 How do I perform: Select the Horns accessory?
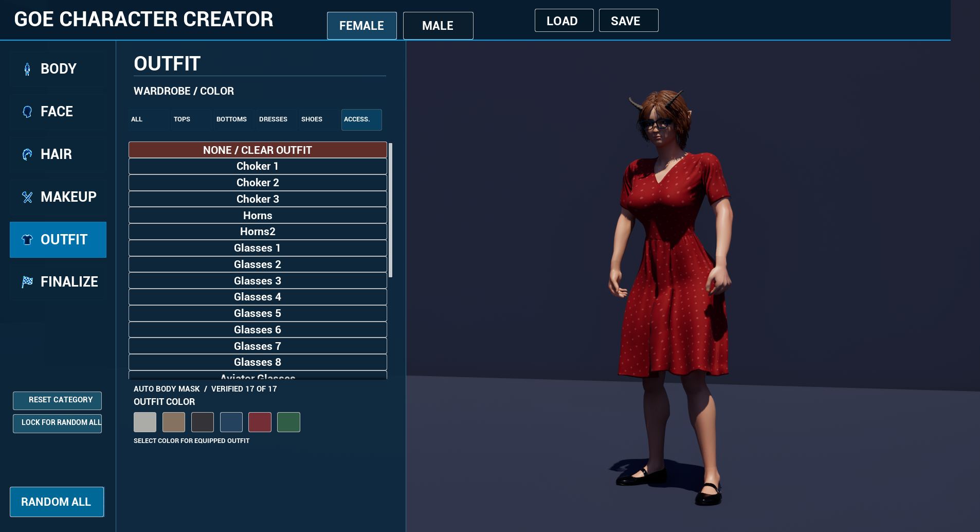click(x=258, y=215)
